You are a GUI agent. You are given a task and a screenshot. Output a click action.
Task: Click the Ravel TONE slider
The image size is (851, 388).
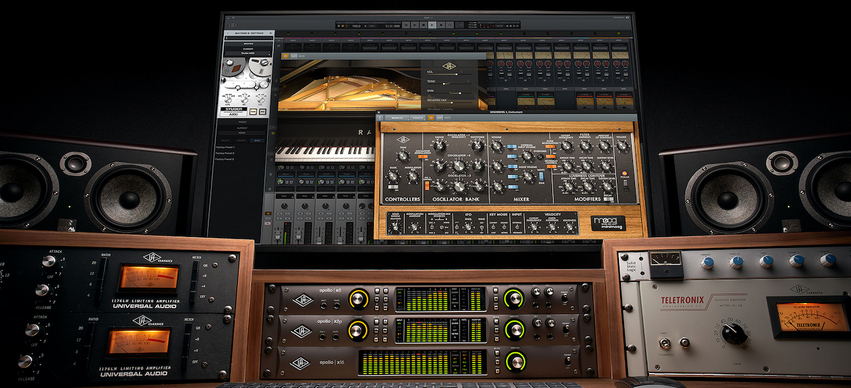(x=449, y=84)
